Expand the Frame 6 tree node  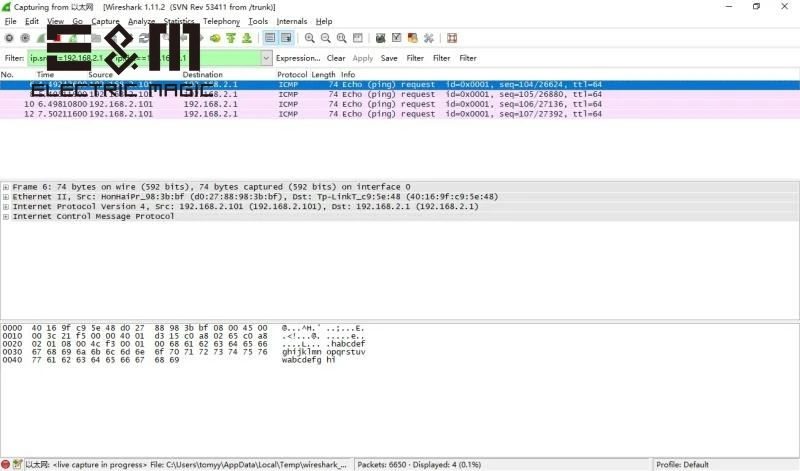click(x=6, y=187)
